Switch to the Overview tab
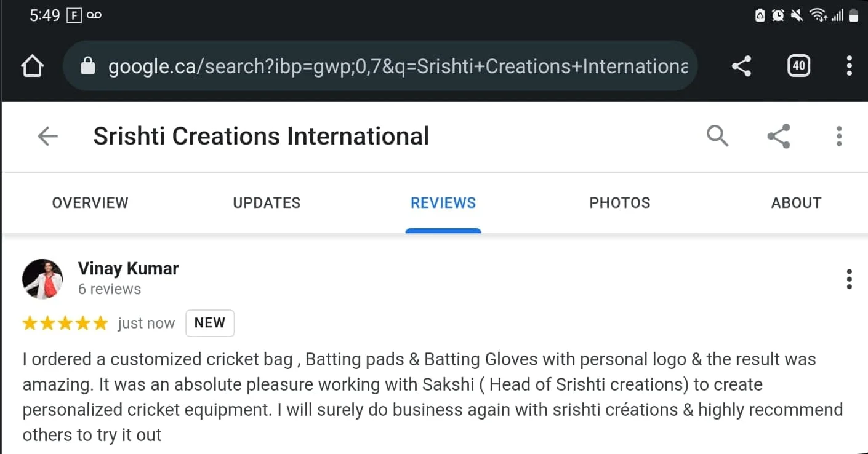This screenshot has width=868, height=454. coord(90,203)
